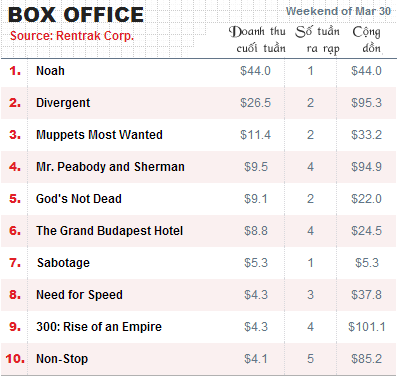Click the BOX OFFICE title heading
This screenshot has height=376, width=397.
[x=76, y=15]
